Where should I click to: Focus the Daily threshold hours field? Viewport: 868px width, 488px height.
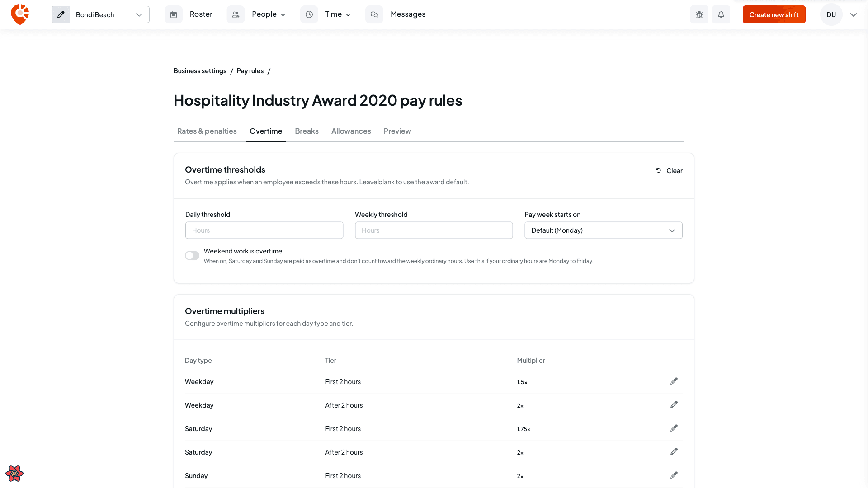pos(264,230)
